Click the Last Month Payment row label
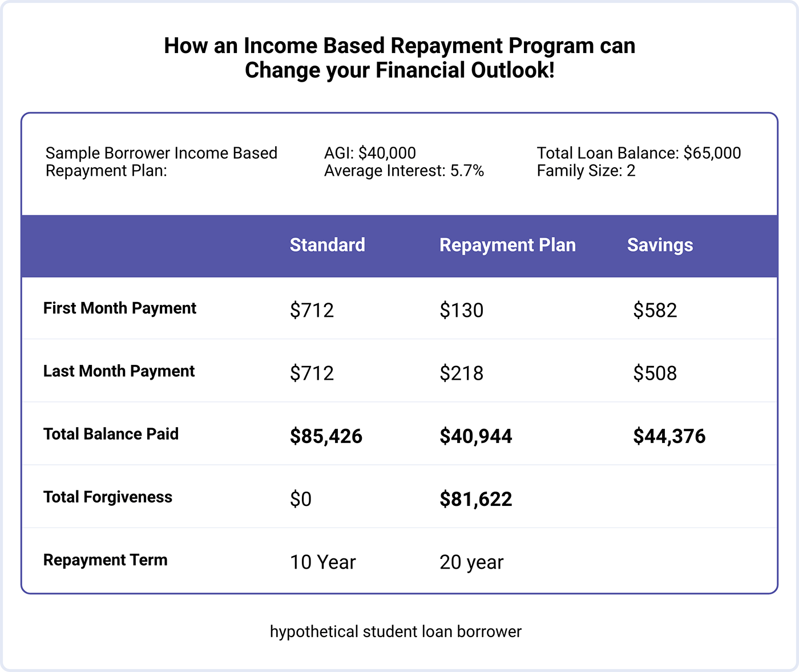Image resolution: width=799 pixels, height=672 pixels. (119, 371)
